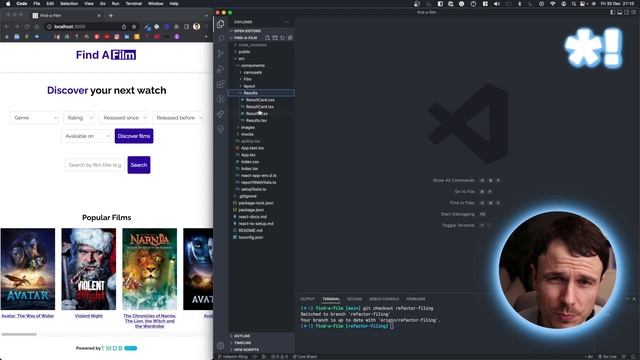
Task: Expand the mocks folder in Explorer
Action: (x=261, y=134)
